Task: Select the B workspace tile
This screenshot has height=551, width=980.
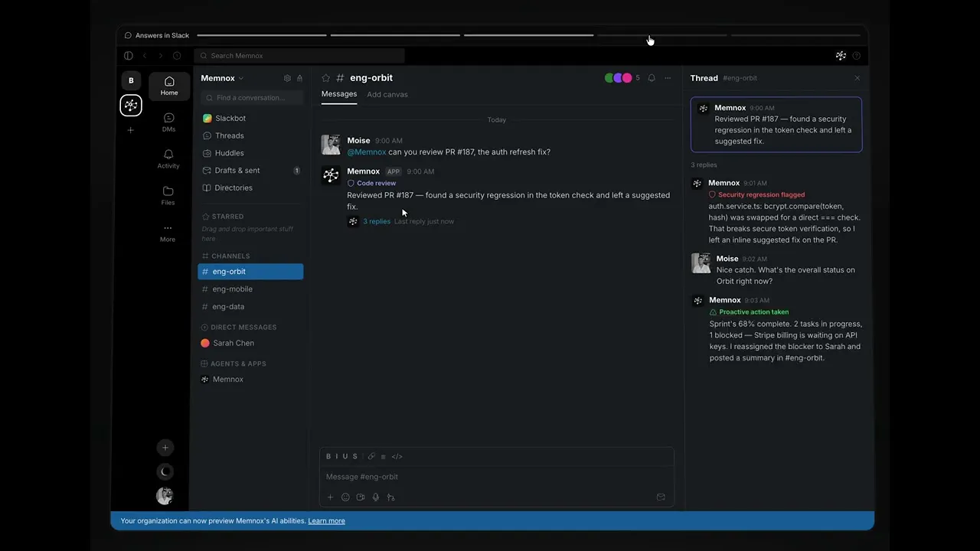Action: tap(131, 80)
